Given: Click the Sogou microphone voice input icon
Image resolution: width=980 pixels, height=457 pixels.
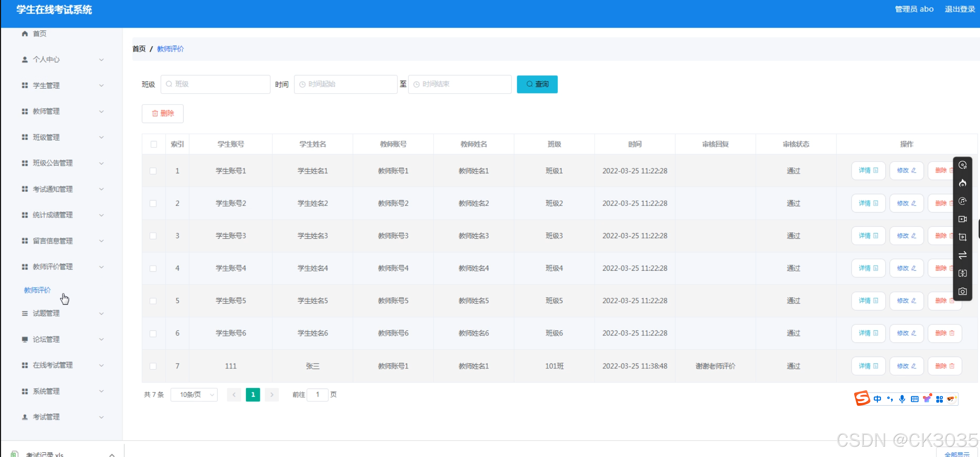Looking at the screenshot, I should (x=902, y=399).
